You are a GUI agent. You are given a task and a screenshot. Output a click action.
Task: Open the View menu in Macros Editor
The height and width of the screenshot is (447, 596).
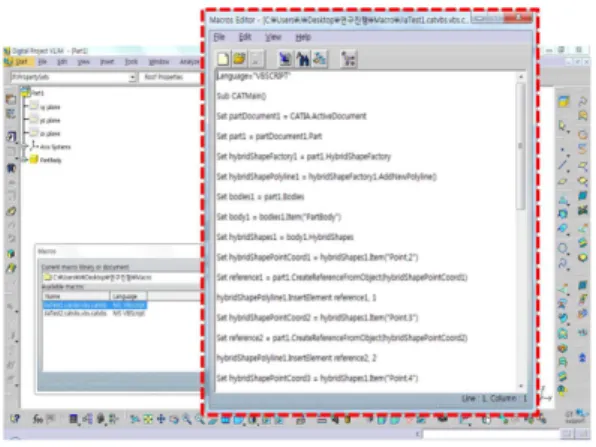[x=273, y=37]
